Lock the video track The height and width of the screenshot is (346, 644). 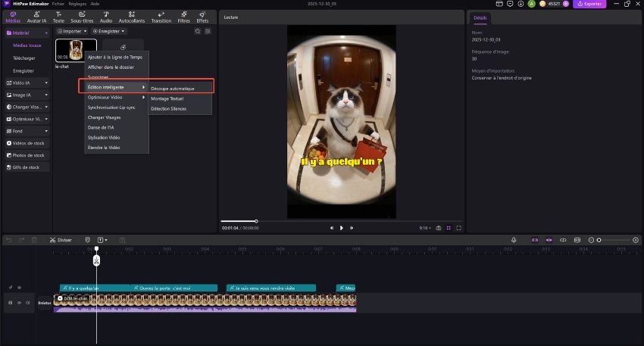[x=11, y=303]
